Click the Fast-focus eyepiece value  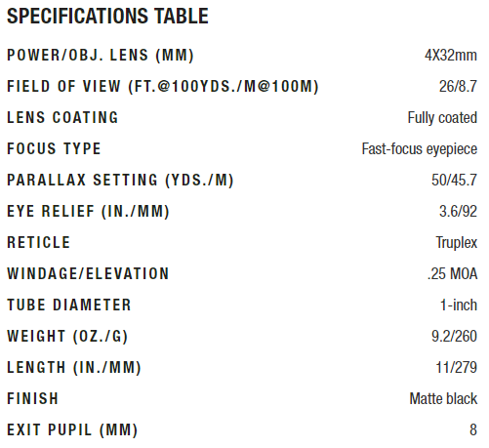coord(420,149)
